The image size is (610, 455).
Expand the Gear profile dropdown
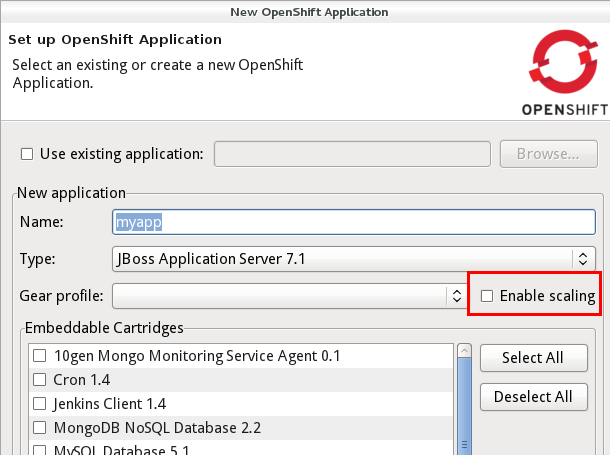(289, 296)
